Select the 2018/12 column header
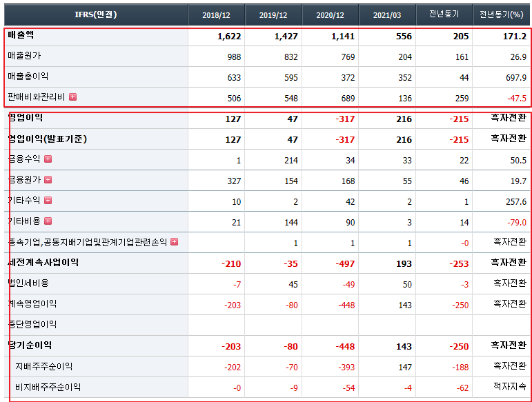Viewport: 532px width, 402px height. 216,15
